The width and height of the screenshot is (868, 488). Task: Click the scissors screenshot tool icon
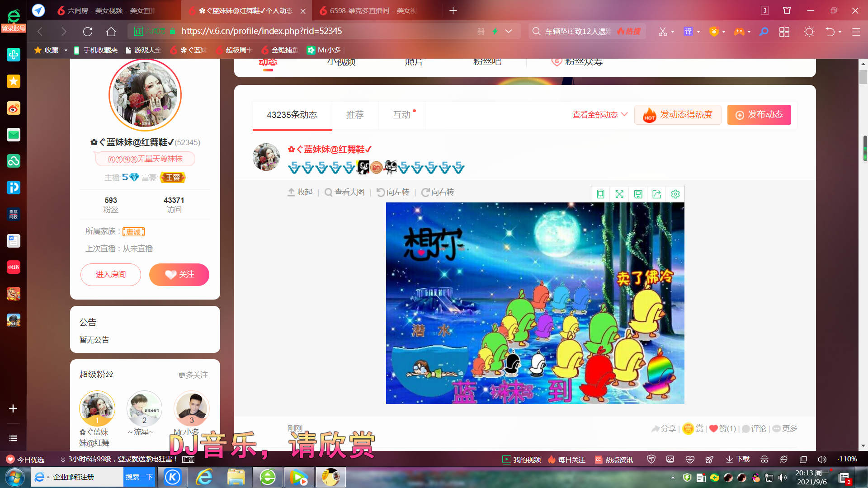(663, 31)
